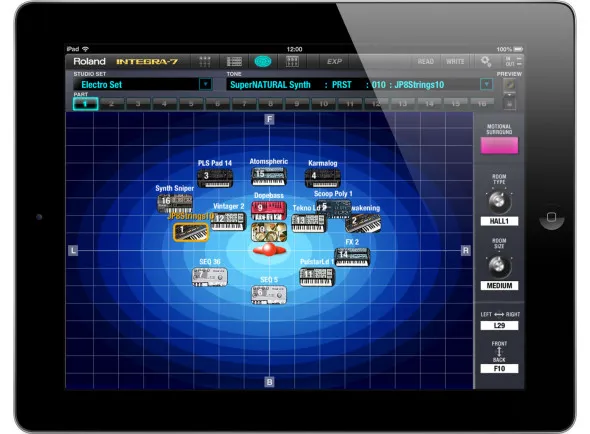Select Part 2 tab
The image size is (590, 434).
(112, 104)
